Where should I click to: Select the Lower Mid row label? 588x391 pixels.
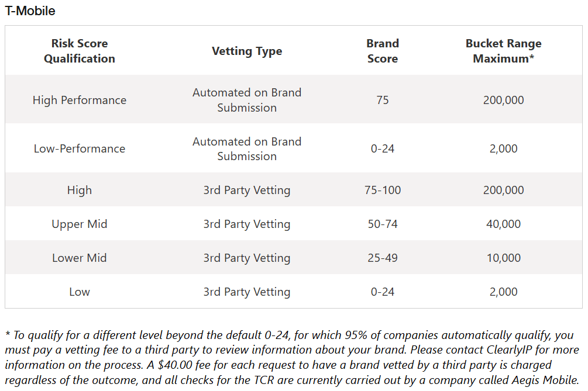point(80,258)
